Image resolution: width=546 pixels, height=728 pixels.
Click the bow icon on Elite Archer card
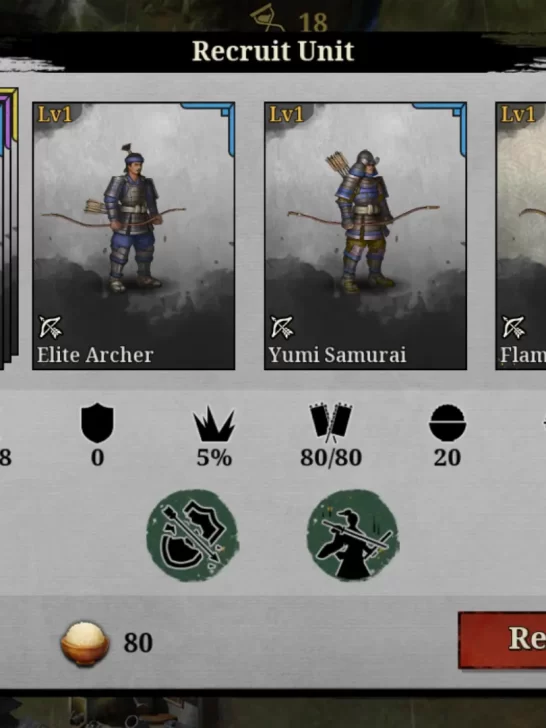(51, 327)
